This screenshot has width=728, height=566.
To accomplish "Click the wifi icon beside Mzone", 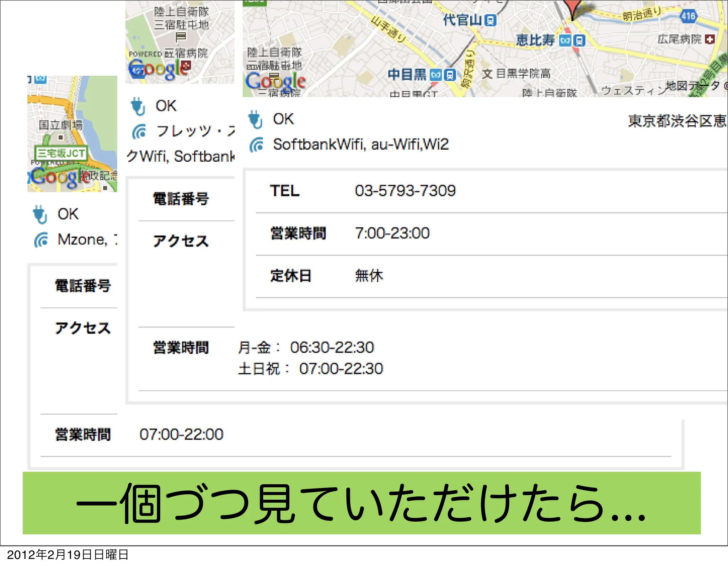I will click(41, 240).
